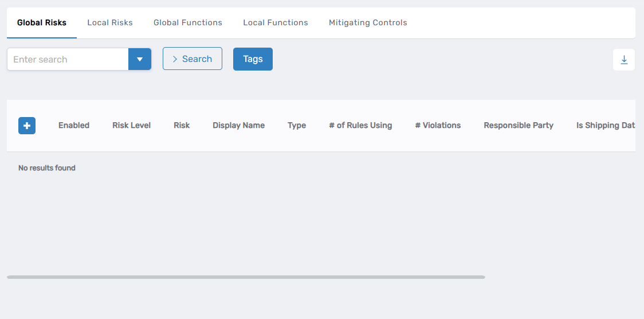This screenshot has width=644, height=319.
Task: Click the Tags button
Action: 253,59
